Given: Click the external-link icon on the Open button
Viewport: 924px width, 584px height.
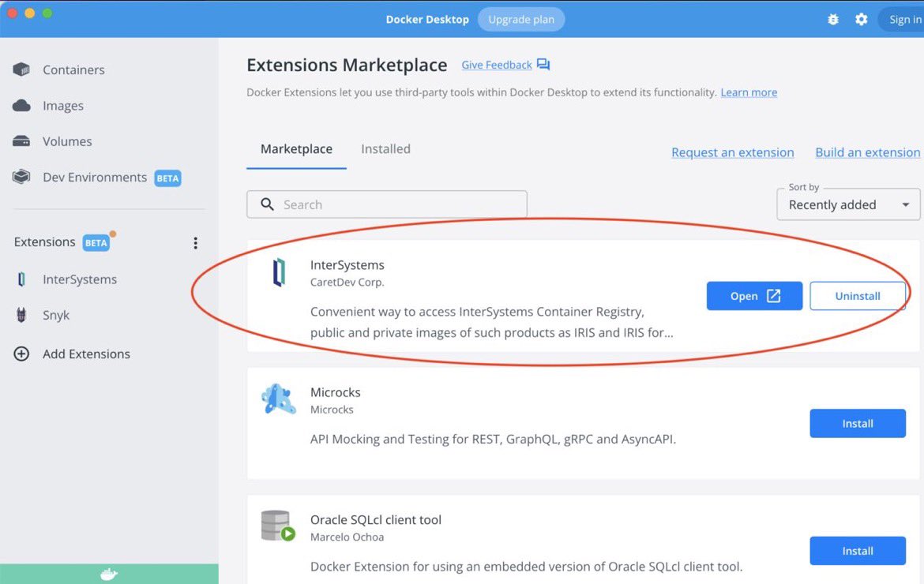Looking at the screenshot, I should (x=774, y=296).
